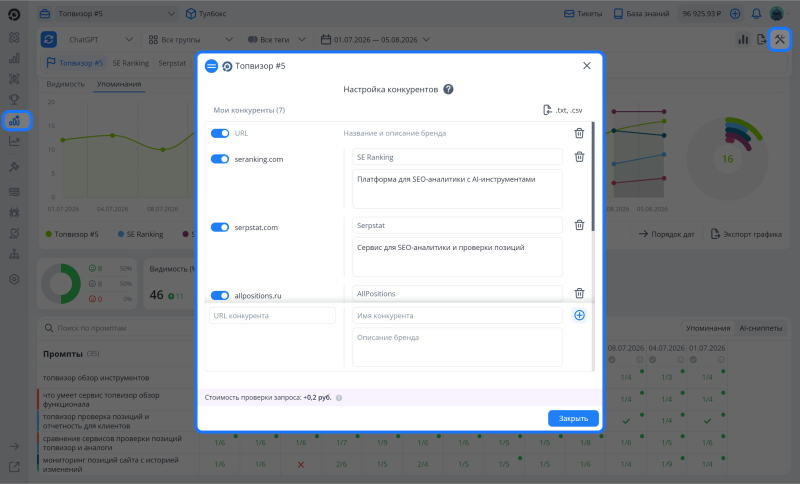Click the chart view bar icon

pos(743,39)
